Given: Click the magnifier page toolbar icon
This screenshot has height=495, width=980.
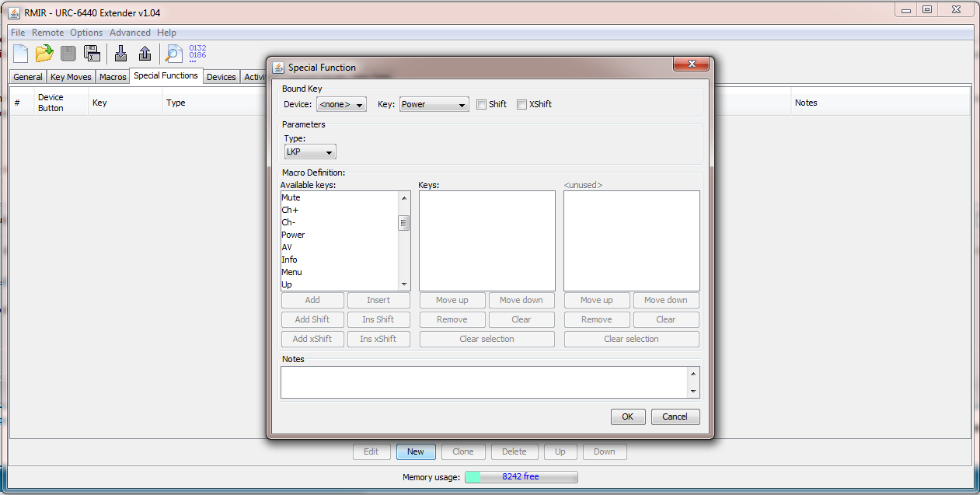Looking at the screenshot, I should [173, 54].
